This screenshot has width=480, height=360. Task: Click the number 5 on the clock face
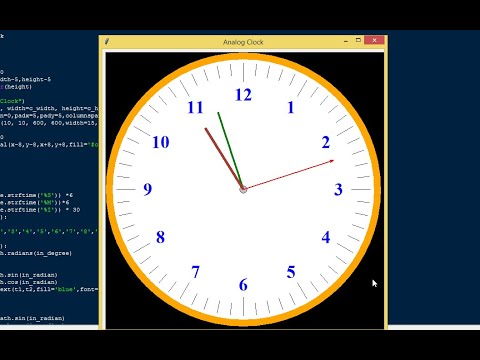(x=291, y=272)
